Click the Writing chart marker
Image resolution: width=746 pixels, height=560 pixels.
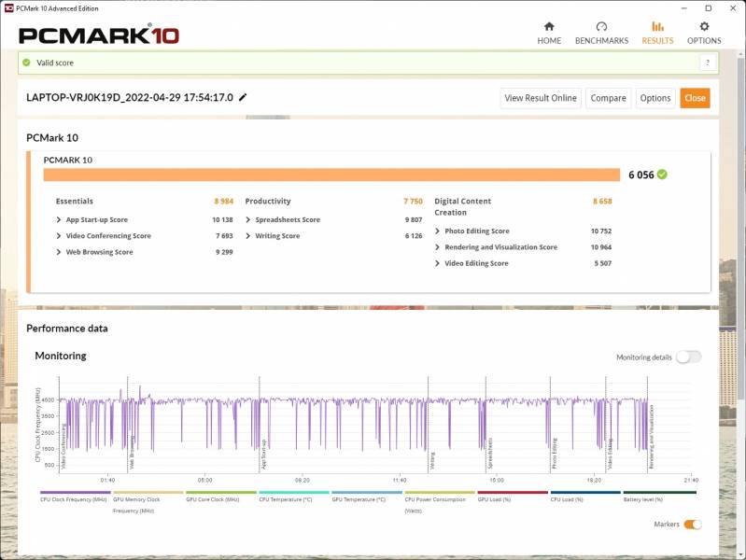[x=432, y=460]
